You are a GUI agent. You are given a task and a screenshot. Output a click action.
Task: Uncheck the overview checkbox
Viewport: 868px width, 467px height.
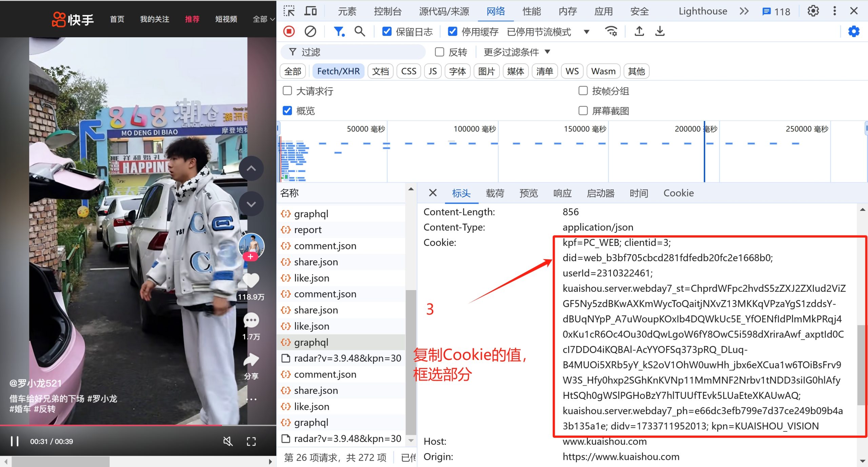click(287, 110)
